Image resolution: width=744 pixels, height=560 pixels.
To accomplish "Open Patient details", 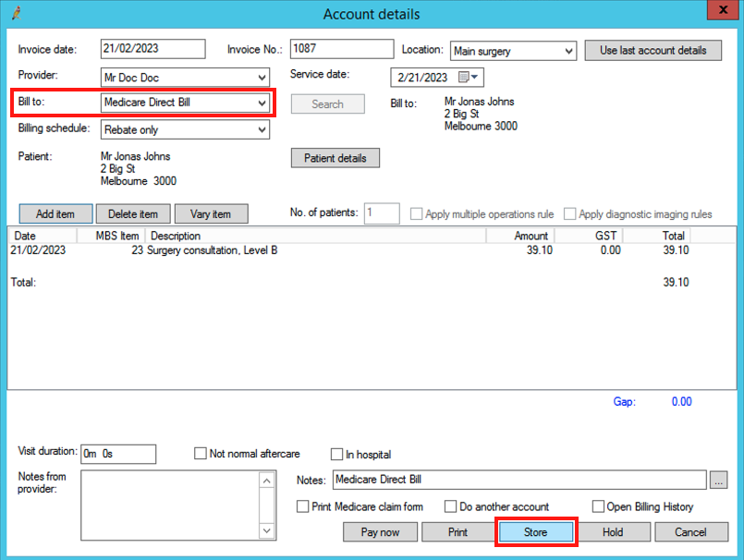I will (335, 158).
